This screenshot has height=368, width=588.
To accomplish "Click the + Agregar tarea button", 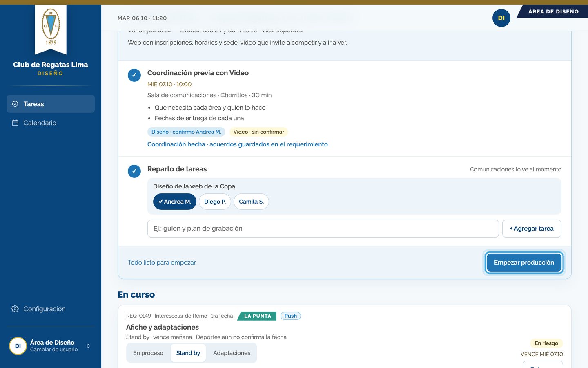I will (532, 229).
